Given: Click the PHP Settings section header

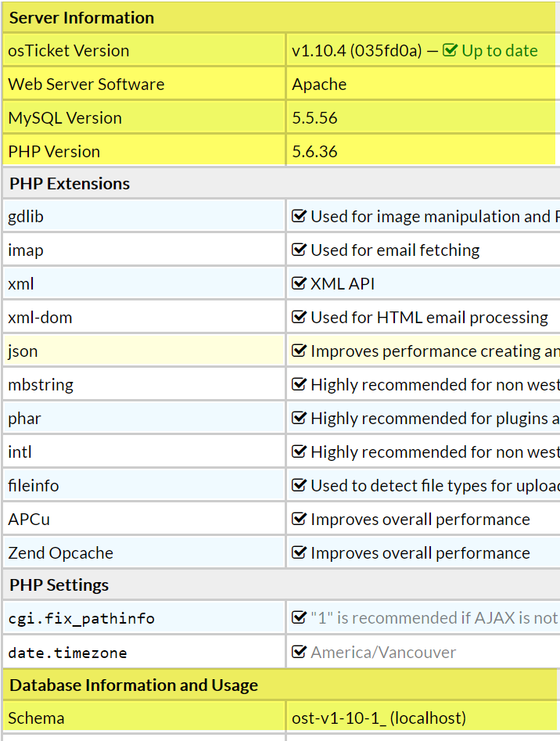Looking at the screenshot, I should (x=59, y=585).
